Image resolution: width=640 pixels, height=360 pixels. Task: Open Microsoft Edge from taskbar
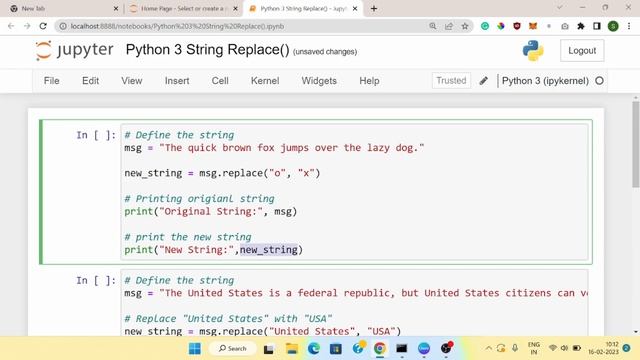[313, 349]
